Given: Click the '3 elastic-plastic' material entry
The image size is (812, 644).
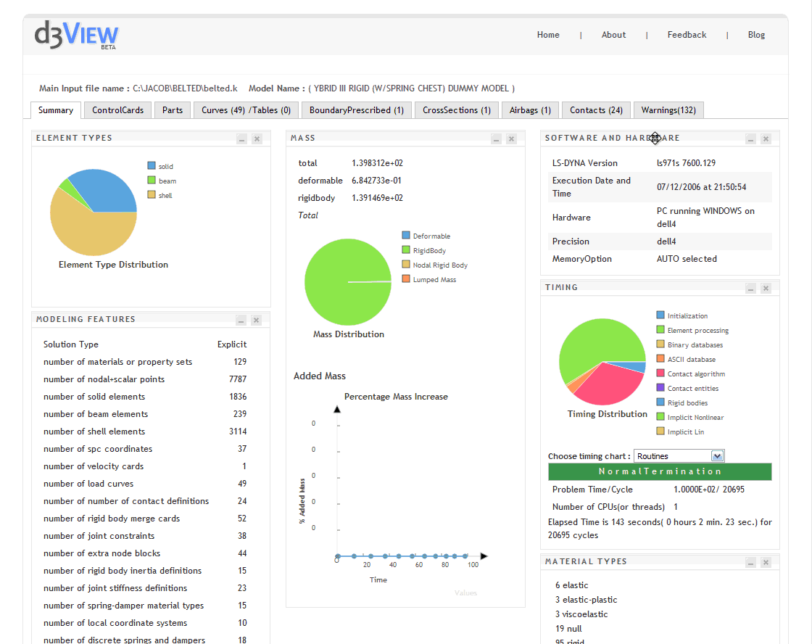Looking at the screenshot, I should click(x=587, y=600).
